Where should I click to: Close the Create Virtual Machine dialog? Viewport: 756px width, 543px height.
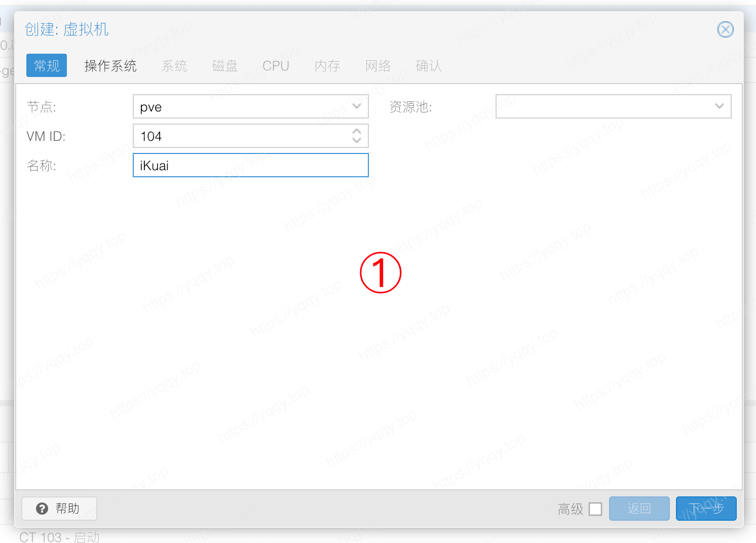pos(725,29)
